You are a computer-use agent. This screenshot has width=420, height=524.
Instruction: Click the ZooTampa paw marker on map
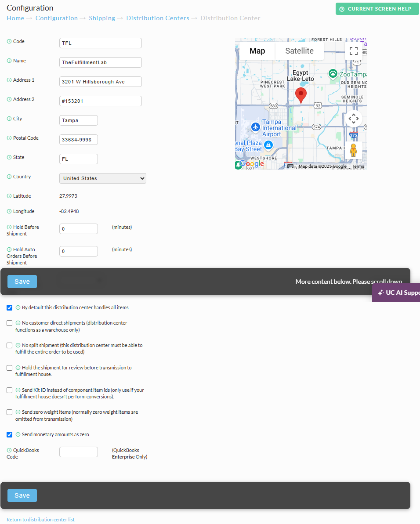(333, 73)
